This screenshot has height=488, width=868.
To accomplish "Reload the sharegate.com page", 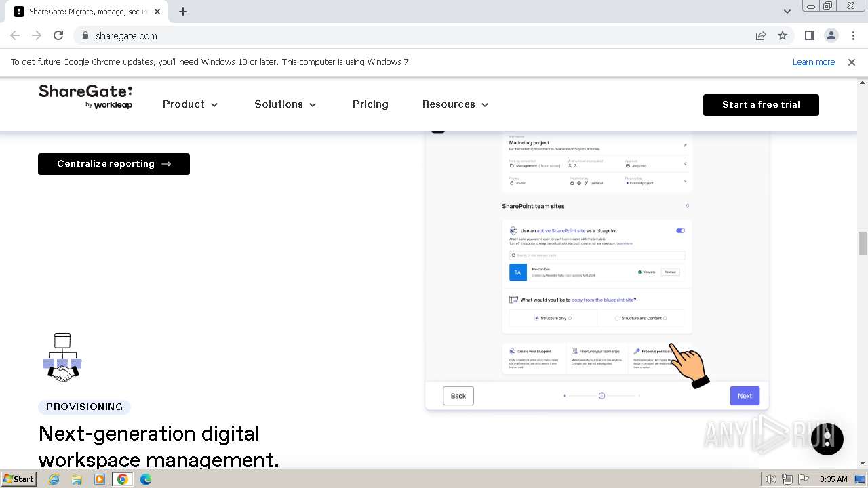I will tap(58, 35).
